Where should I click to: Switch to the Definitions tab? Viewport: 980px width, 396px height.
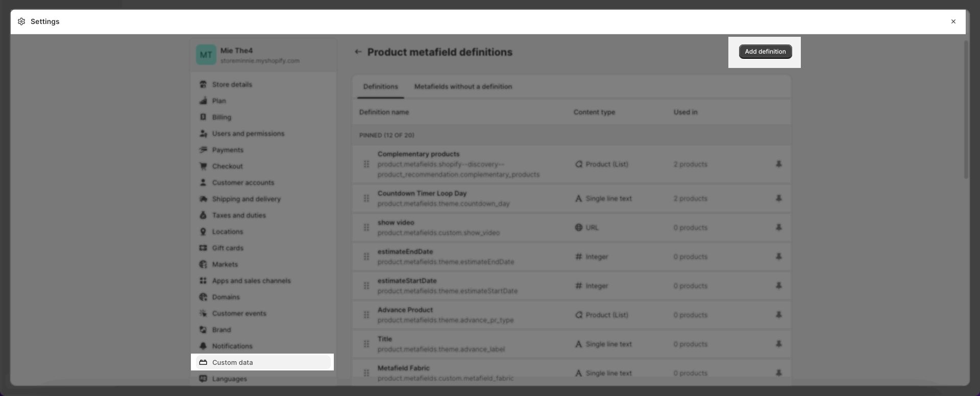tap(380, 87)
